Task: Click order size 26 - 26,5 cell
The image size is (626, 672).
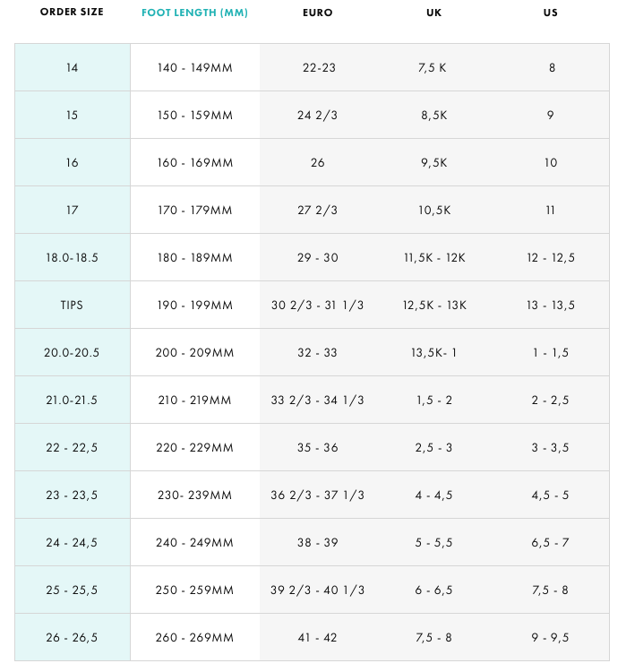Action: click(73, 637)
